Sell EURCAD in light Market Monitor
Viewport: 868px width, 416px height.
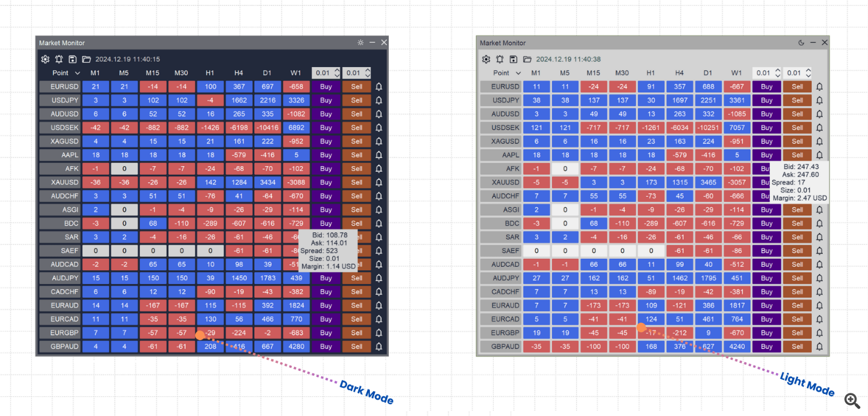pos(797,319)
